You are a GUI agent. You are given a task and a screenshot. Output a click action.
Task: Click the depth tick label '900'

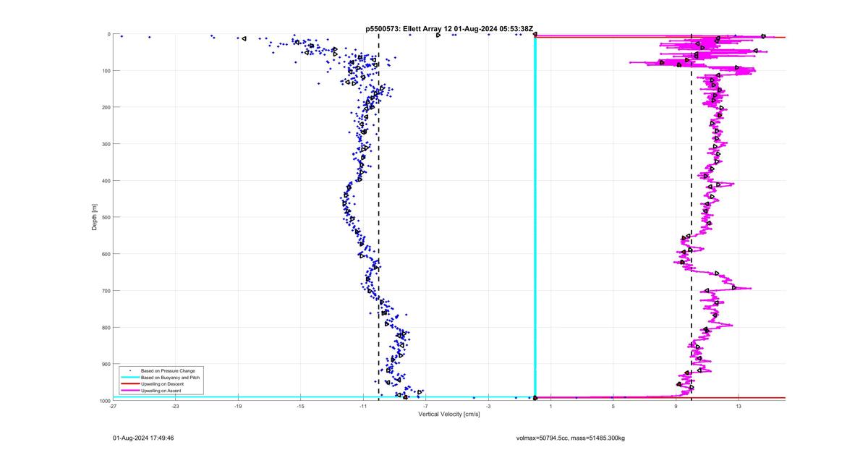click(105, 364)
